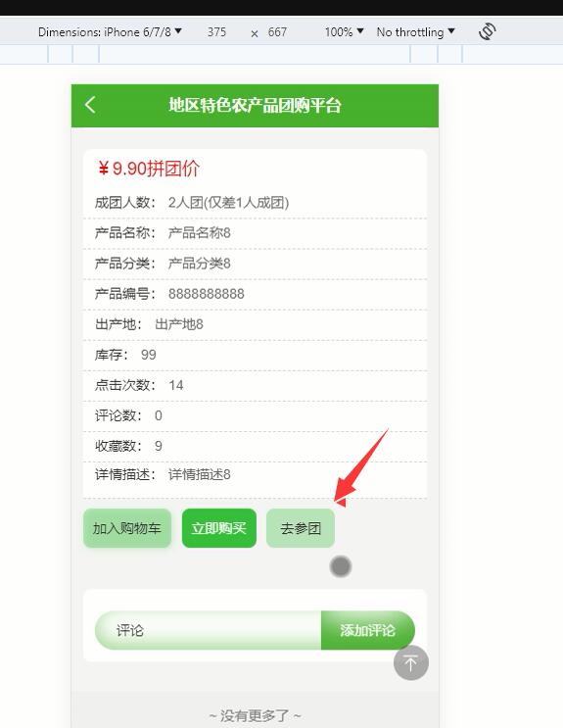Click the 详情描述8 description row
The width and height of the screenshot is (563, 728).
pos(255,475)
